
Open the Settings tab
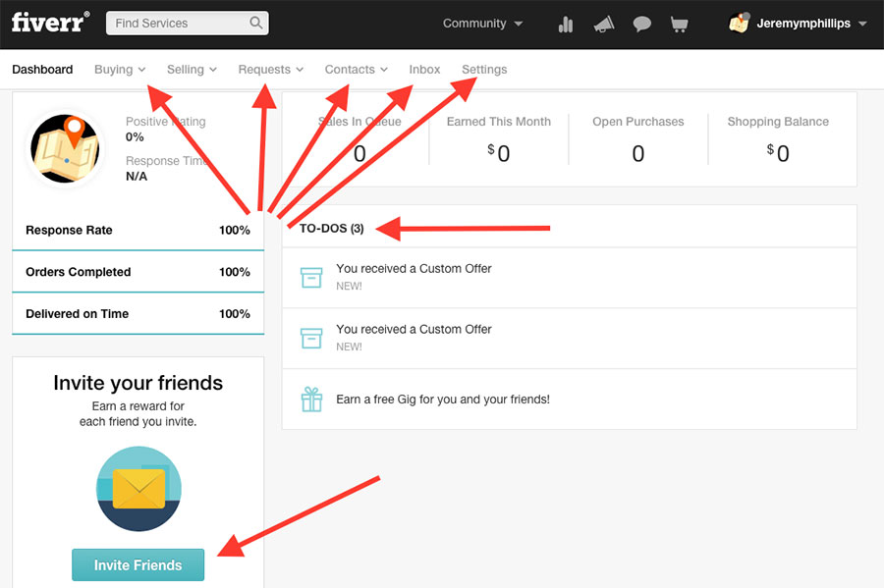(484, 70)
